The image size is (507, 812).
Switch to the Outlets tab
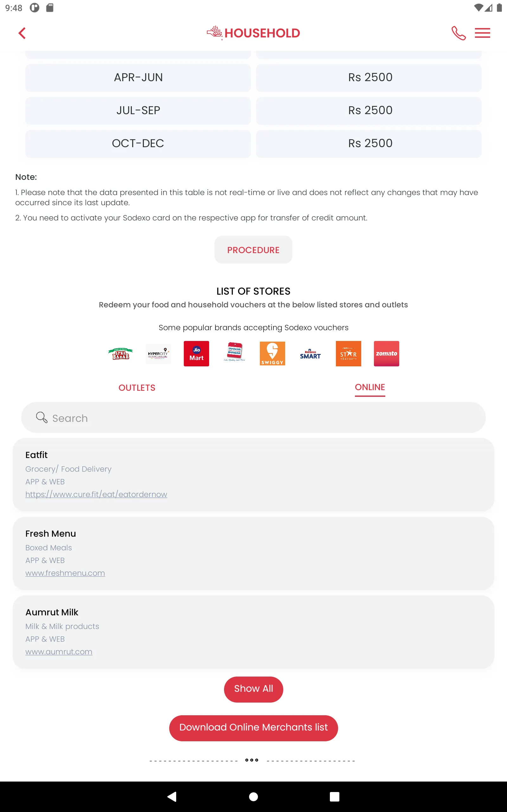(x=137, y=388)
